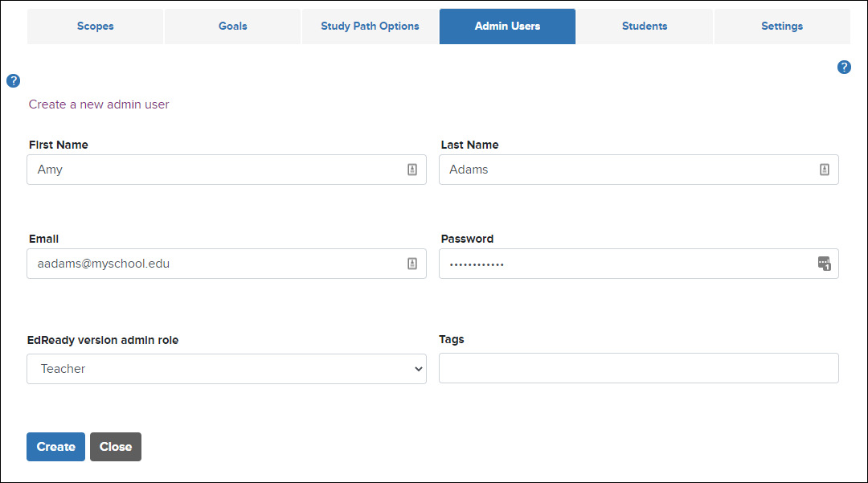Click the left blue help question icon
868x483 pixels.
14,81
